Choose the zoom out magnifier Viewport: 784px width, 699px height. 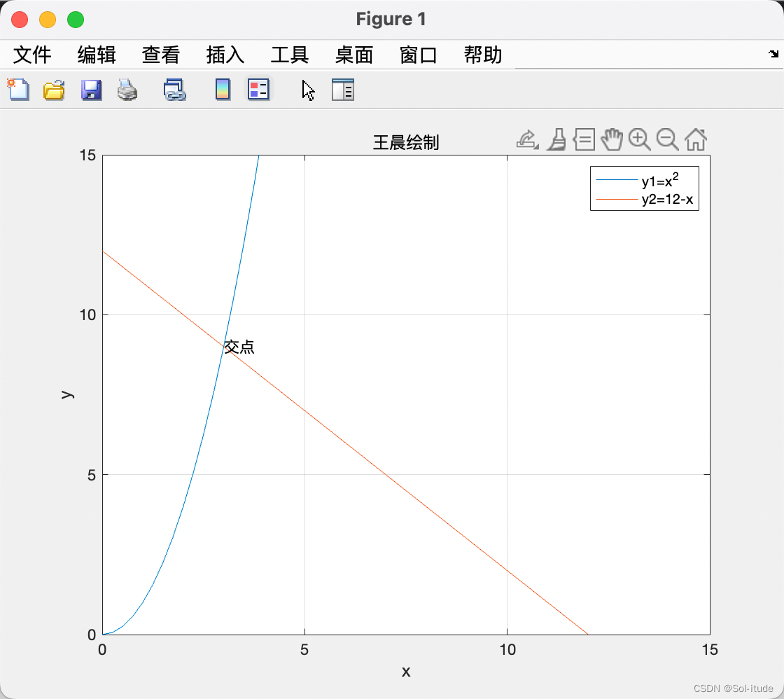point(668,139)
